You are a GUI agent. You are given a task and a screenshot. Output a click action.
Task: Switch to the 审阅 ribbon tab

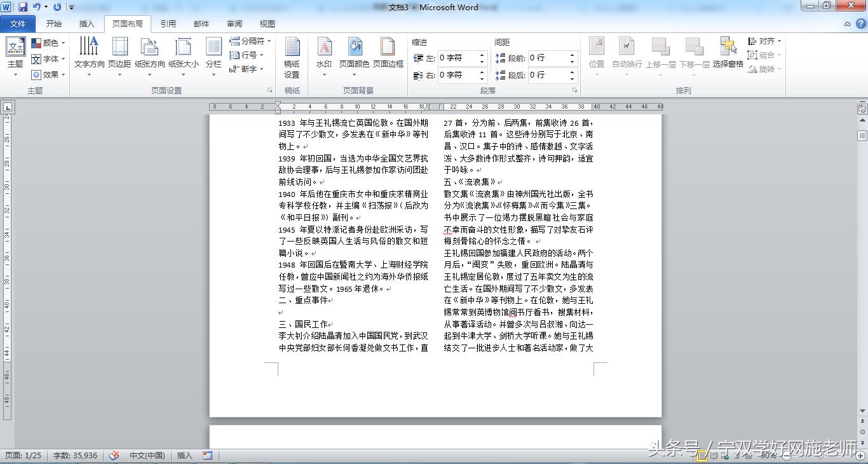[x=234, y=24]
